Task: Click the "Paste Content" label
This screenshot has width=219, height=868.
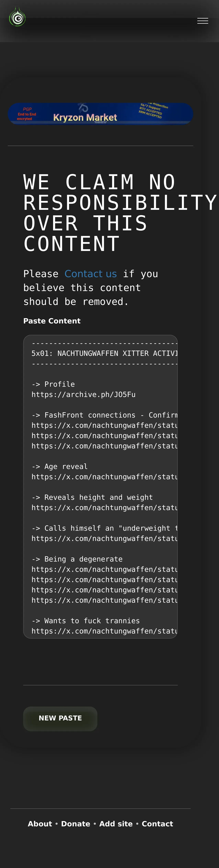Action: pos(52,321)
